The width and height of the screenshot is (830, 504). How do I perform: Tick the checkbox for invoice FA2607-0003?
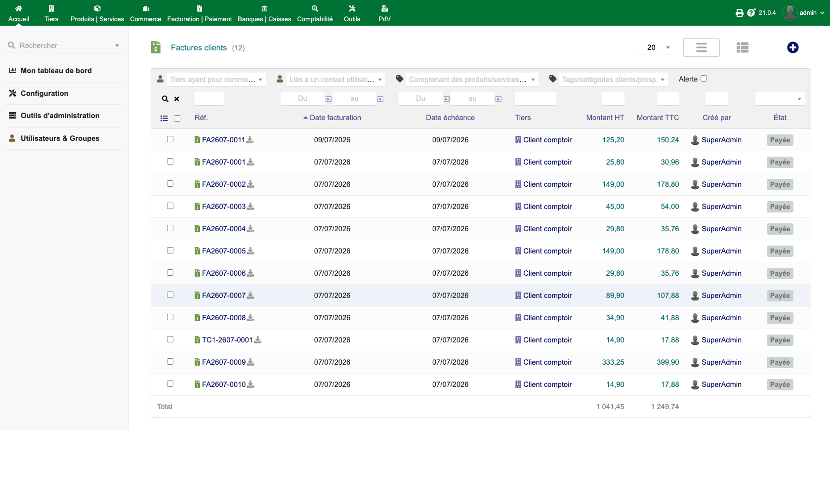click(x=170, y=206)
